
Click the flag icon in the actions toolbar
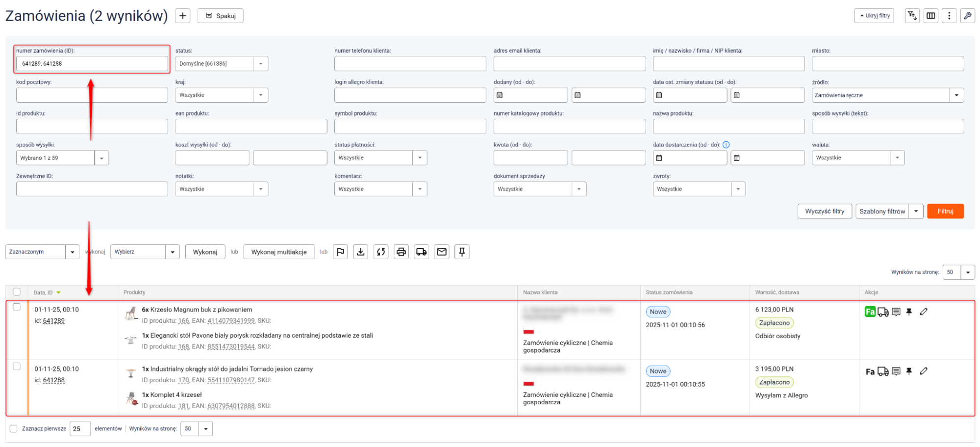pos(341,252)
